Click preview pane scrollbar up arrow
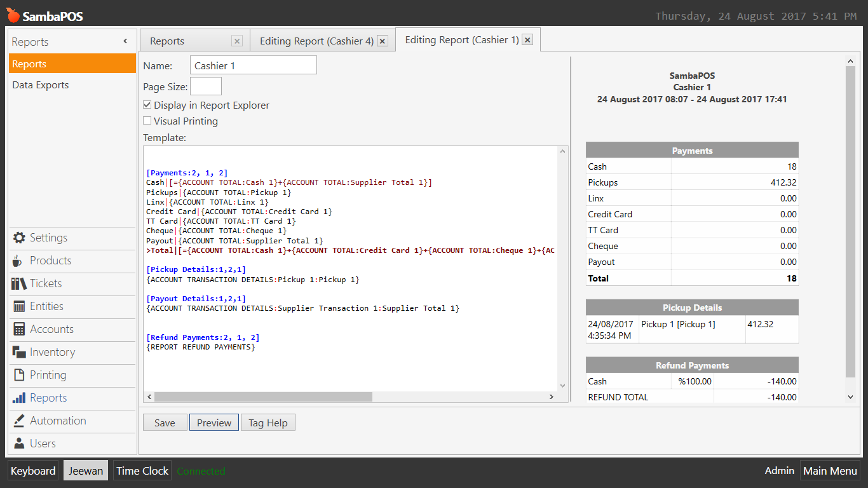 [851, 62]
